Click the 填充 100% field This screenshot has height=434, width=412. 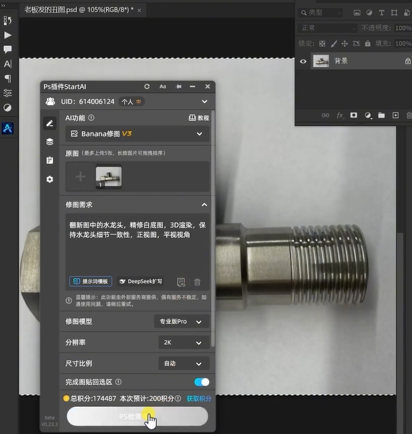tap(403, 44)
